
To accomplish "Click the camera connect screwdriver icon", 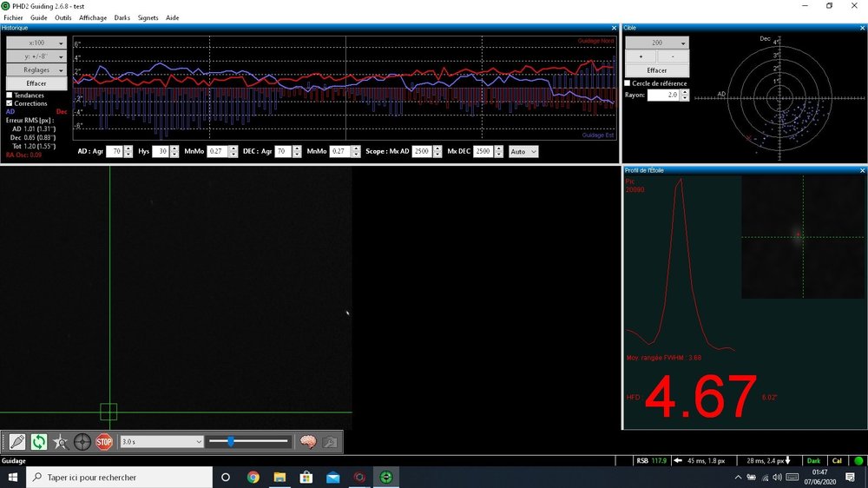I will point(17,442).
